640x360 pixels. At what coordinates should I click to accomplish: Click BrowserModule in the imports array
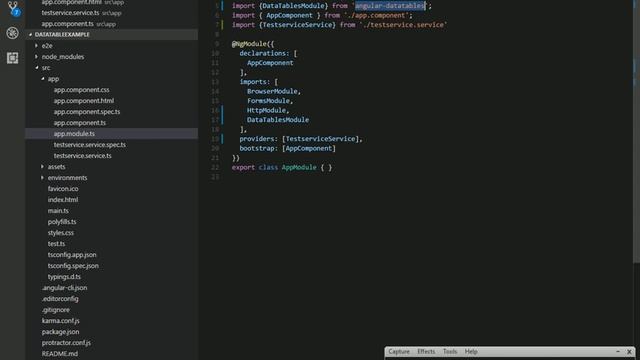(272, 91)
